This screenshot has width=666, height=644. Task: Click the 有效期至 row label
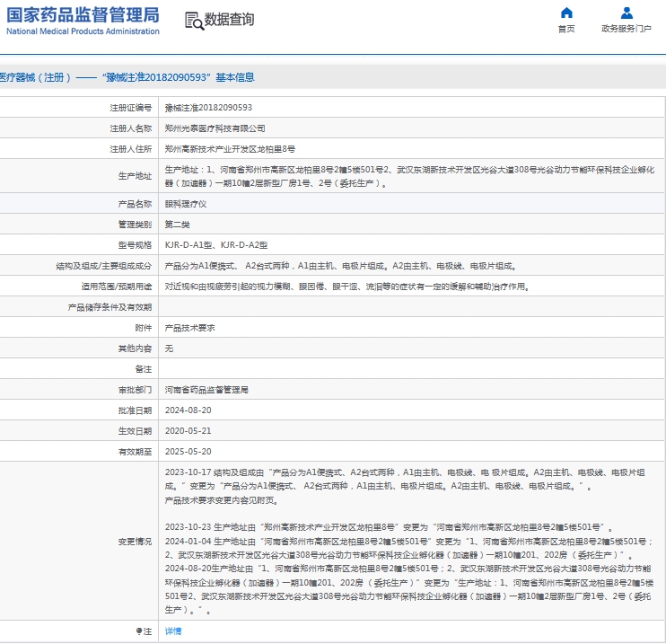135,452
